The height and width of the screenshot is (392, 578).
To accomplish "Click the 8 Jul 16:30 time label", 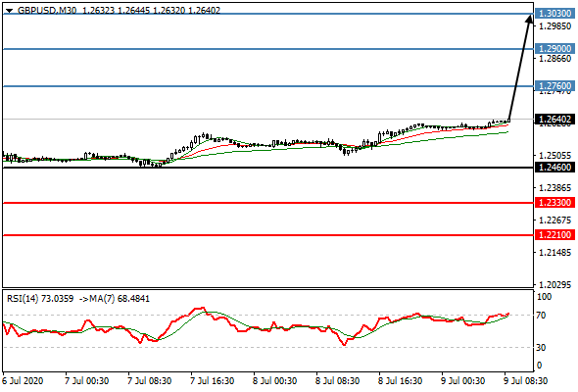I will 400,381.
